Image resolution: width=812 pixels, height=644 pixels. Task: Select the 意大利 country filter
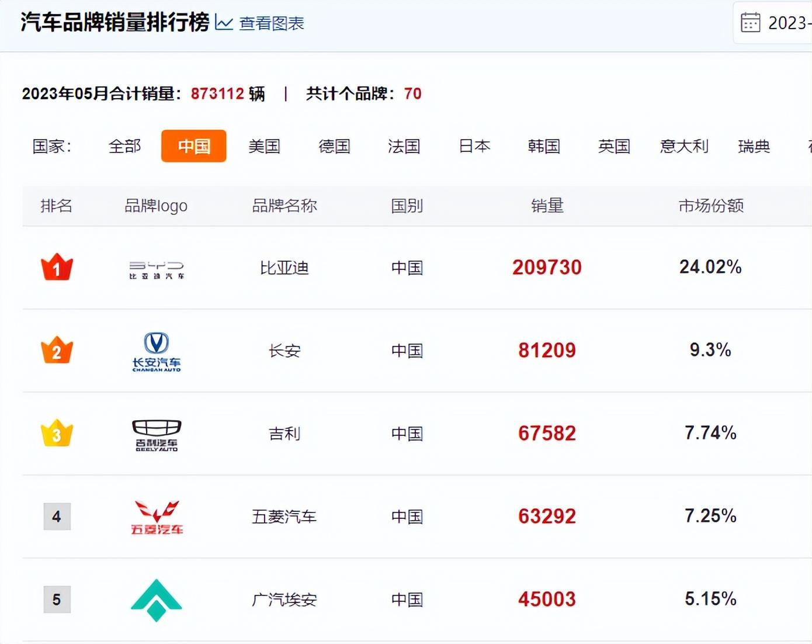684,146
